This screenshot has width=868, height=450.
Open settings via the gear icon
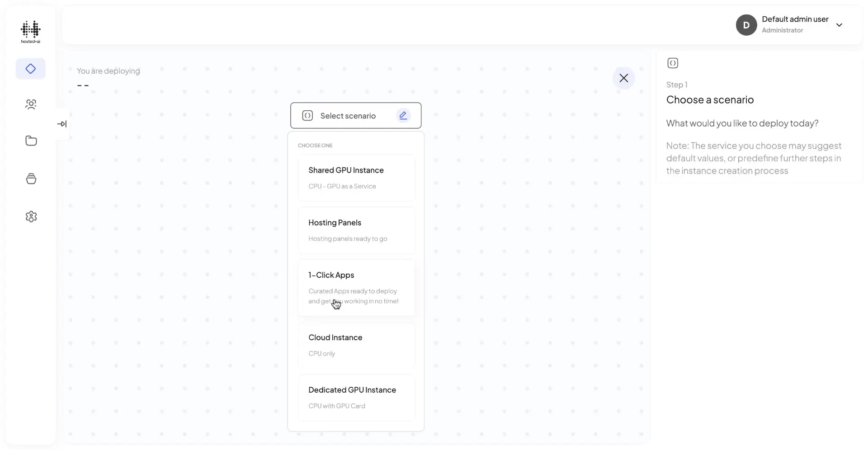coord(30,216)
